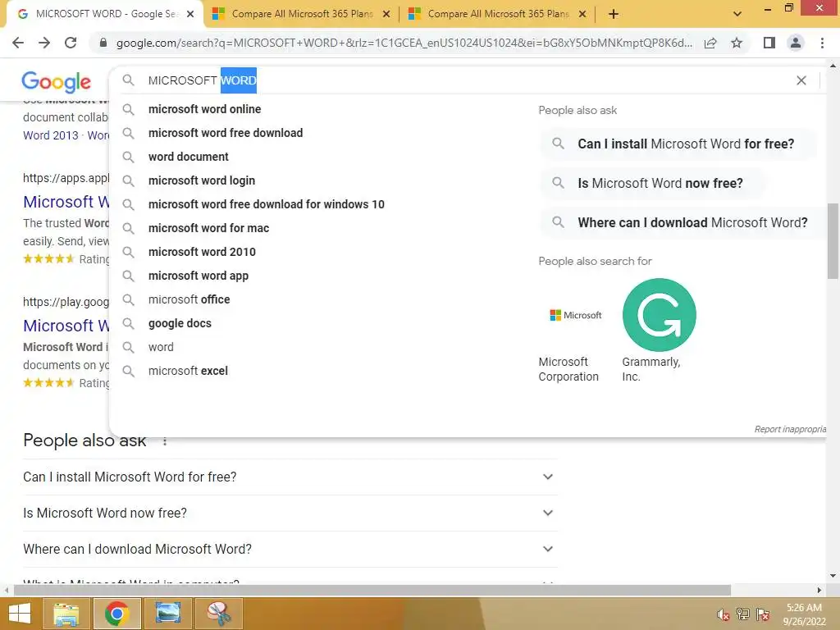Open the play.google Microsoft Word result title

click(66, 326)
